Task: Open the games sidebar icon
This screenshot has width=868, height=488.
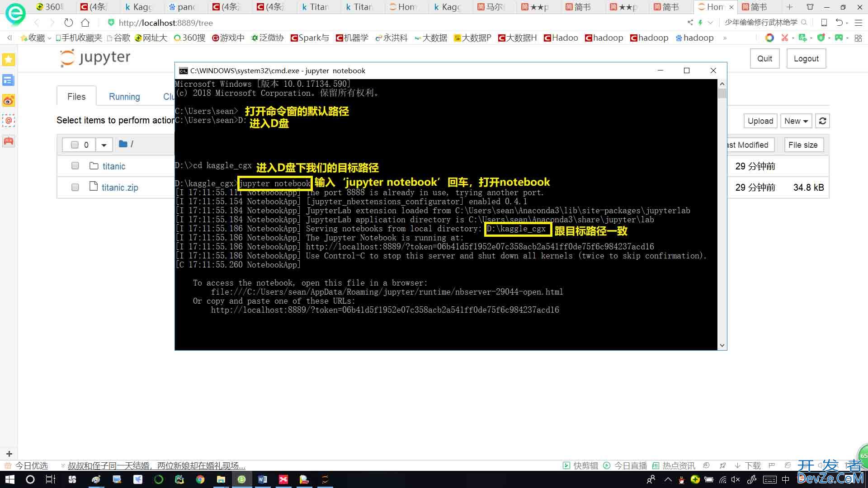Action: pyautogui.click(x=9, y=141)
